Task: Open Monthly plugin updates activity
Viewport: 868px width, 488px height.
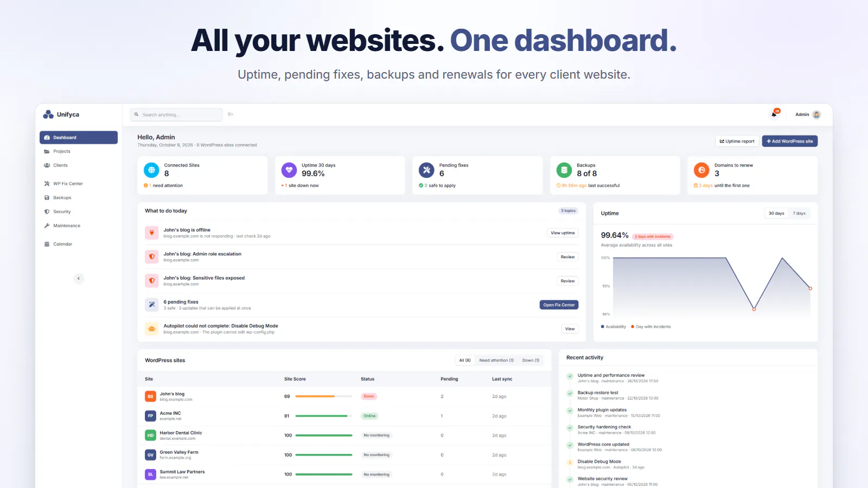Action: pyautogui.click(x=602, y=410)
